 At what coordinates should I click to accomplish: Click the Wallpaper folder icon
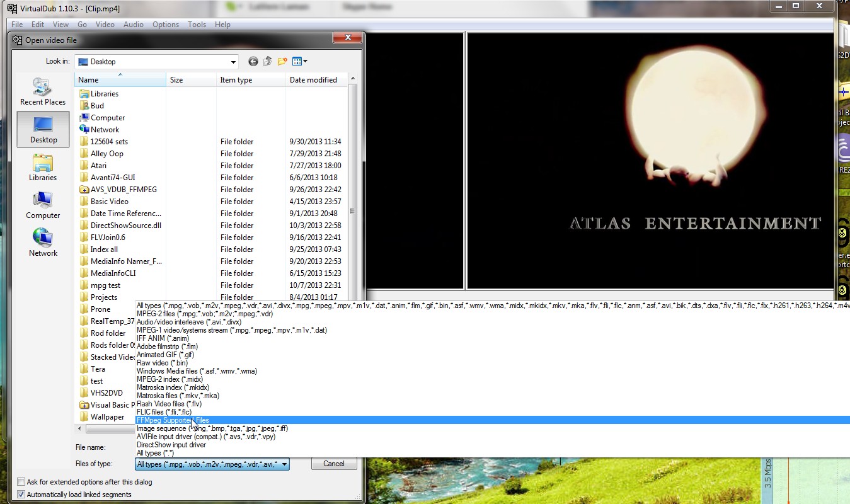point(84,417)
